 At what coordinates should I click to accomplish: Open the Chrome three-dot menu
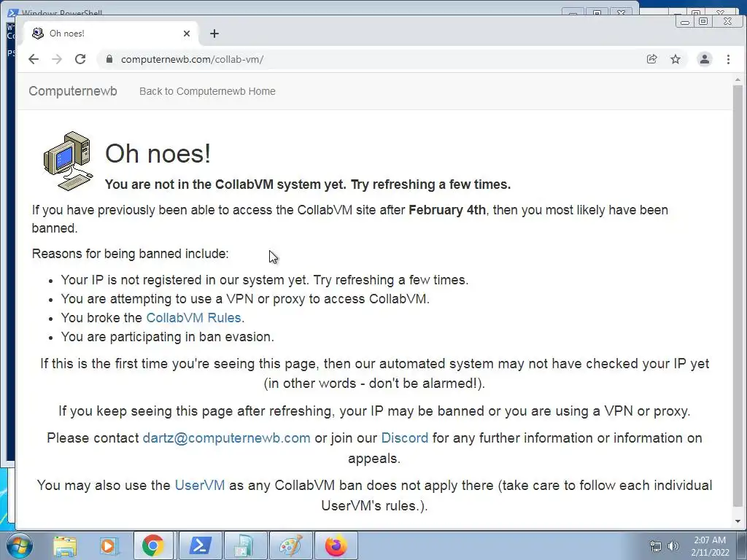click(x=728, y=59)
